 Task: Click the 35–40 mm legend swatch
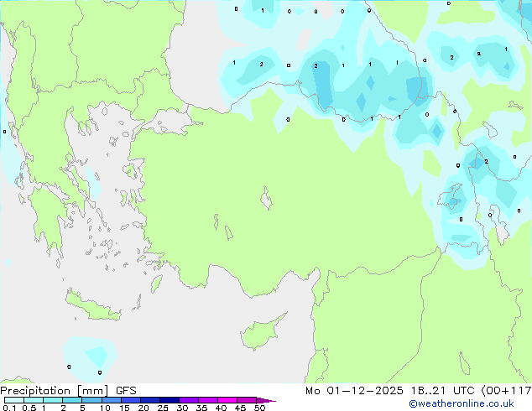pyautogui.click(x=208, y=400)
